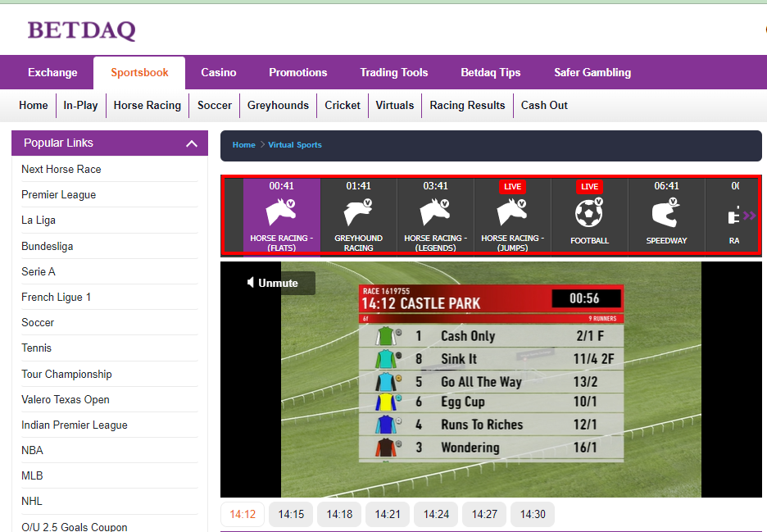
Task: Open the Bundesliga link
Action: [47, 246]
